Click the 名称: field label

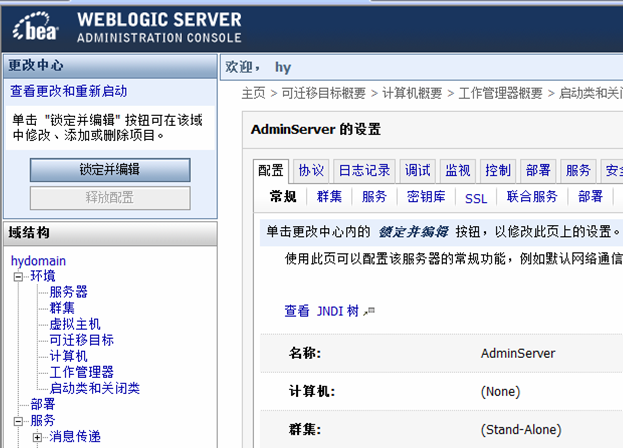click(x=305, y=353)
